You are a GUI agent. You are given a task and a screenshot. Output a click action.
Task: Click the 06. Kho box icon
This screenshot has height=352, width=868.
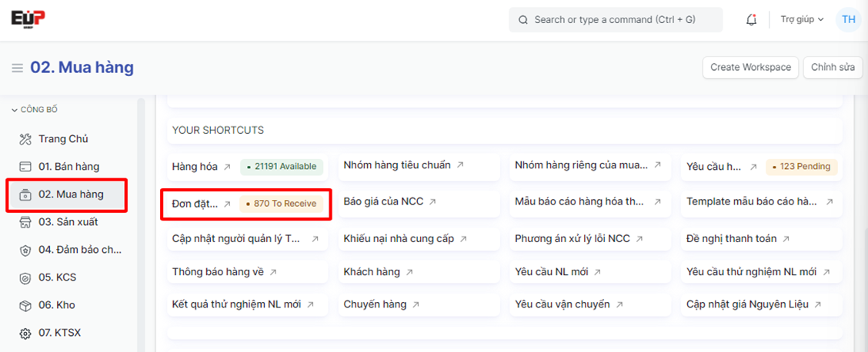25,305
